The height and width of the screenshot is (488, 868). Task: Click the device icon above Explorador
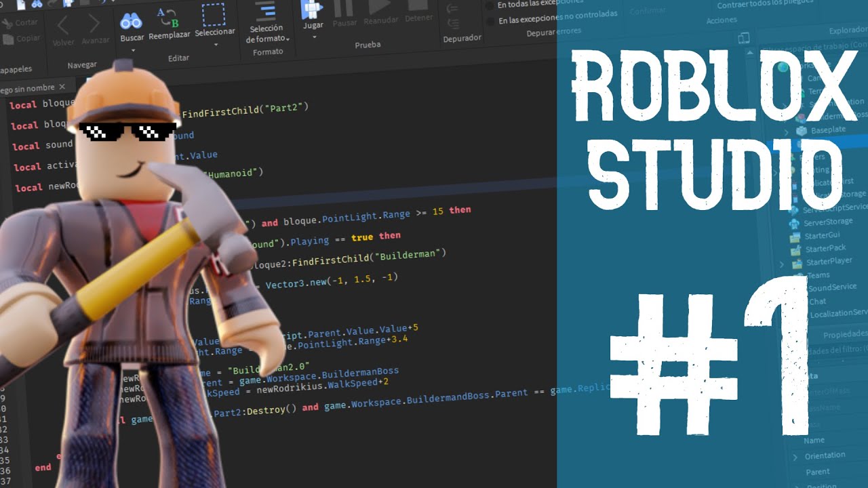click(x=744, y=39)
